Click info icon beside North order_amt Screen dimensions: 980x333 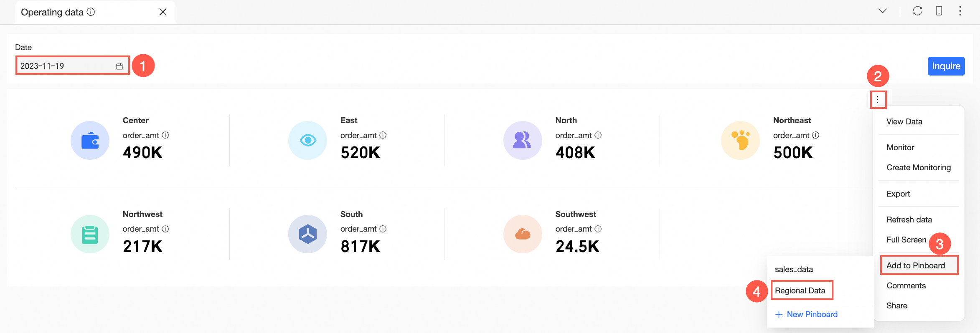[598, 135]
